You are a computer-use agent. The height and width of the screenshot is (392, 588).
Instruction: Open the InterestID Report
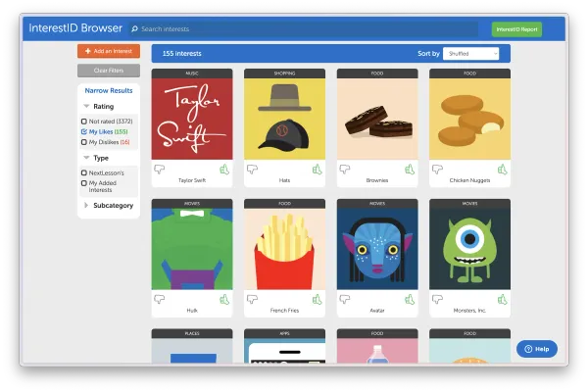pyautogui.click(x=516, y=29)
